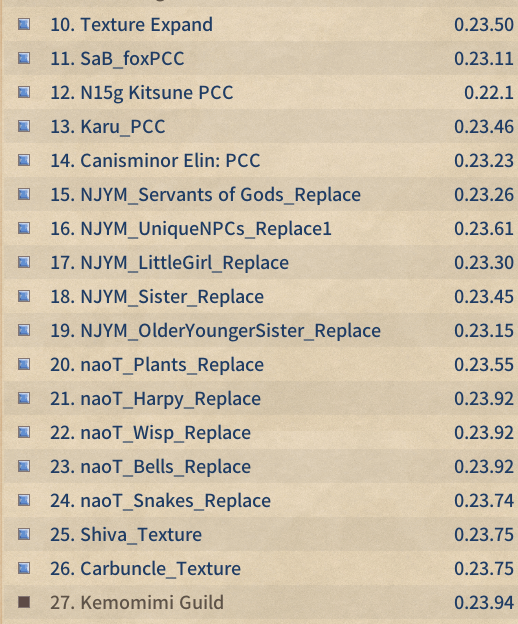Toggle the checkbox for naoT_Wisp_Replace

tap(24, 433)
